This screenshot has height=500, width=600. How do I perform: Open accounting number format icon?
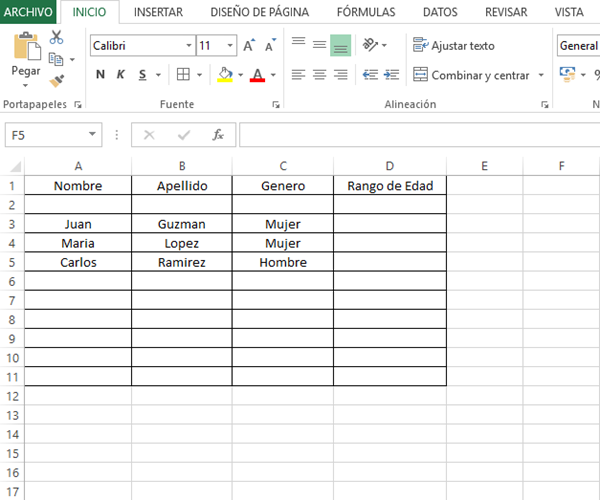pyautogui.click(x=567, y=74)
